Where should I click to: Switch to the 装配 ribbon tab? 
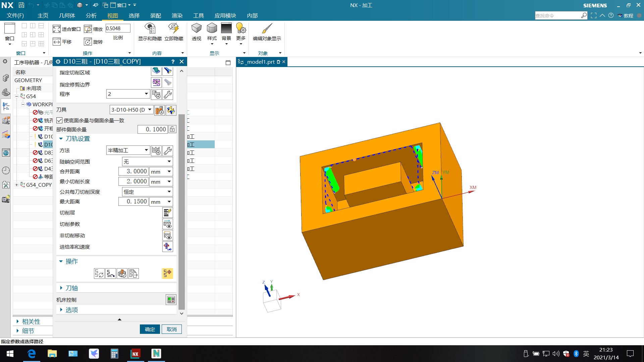click(155, 15)
